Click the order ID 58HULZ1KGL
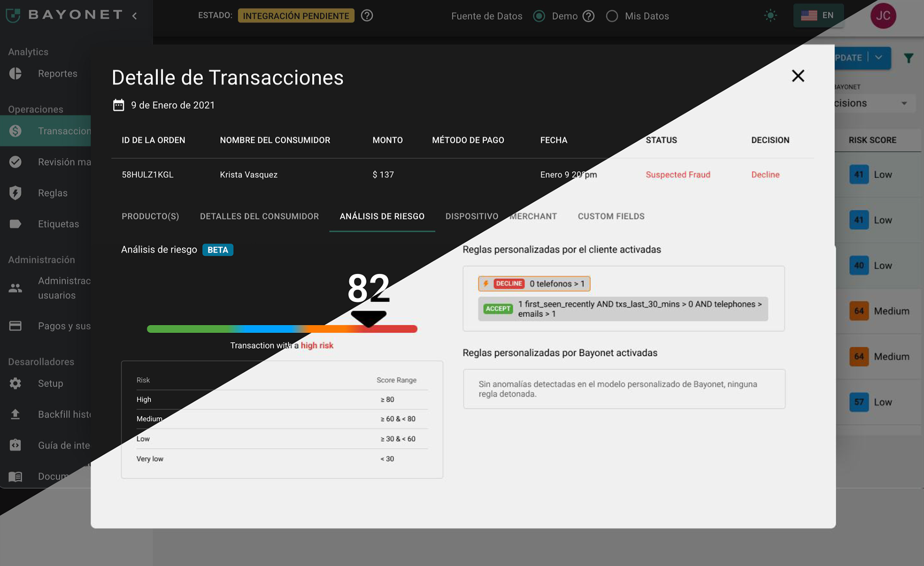924x566 pixels. tap(147, 174)
